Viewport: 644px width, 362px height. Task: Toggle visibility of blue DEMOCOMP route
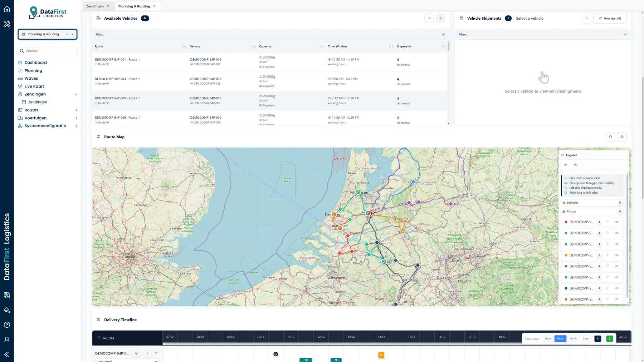[x=617, y=233]
